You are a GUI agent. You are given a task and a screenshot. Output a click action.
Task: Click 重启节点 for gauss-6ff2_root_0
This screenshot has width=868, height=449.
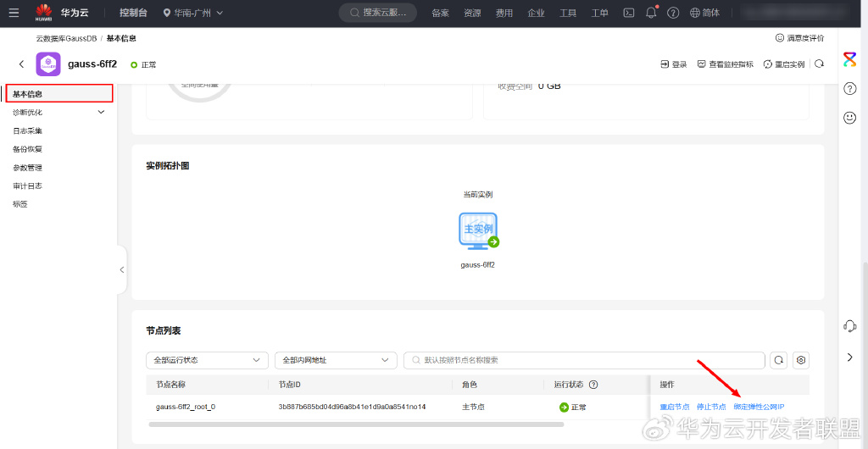click(x=674, y=407)
